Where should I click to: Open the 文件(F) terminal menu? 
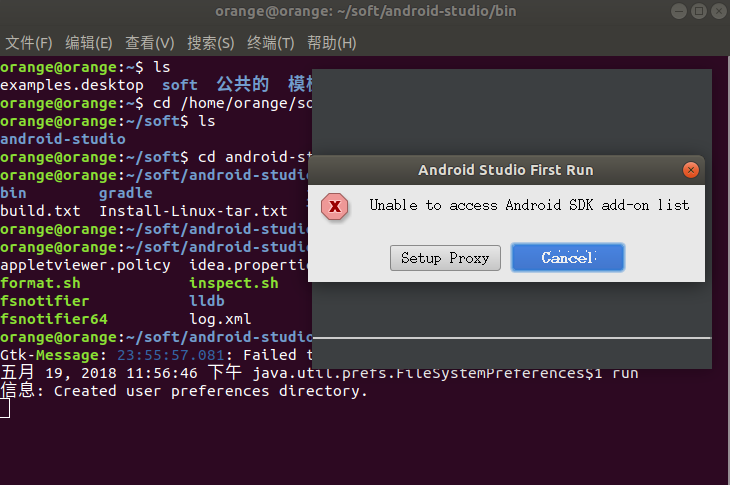[29, 43]
